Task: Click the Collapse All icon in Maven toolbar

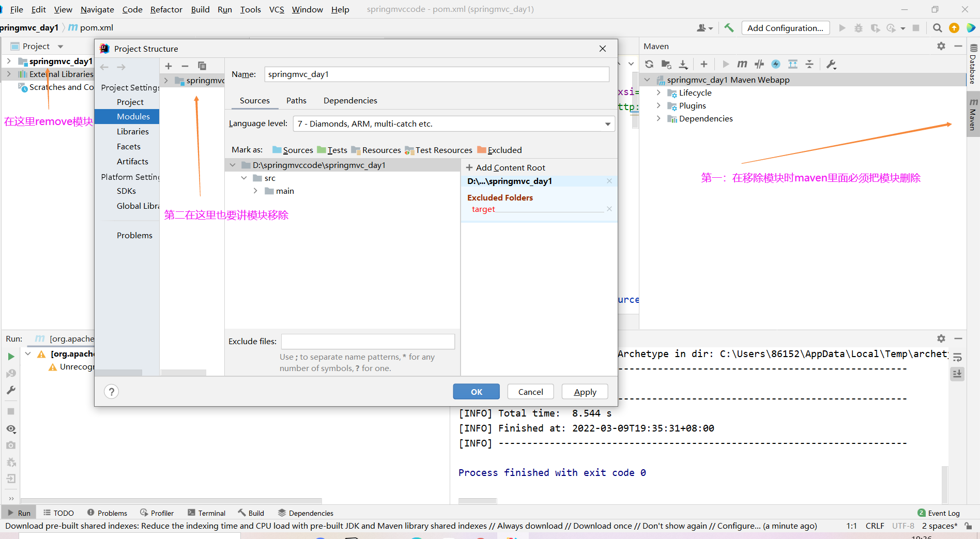Action: [x=809, y=64]
